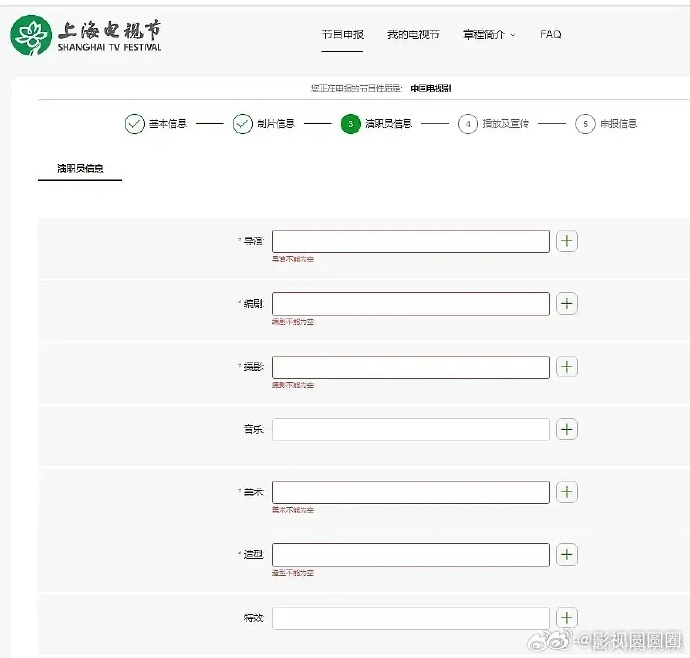Image resolution: width=690 pixels, height=658 pixels.
Task: Focus the 特效 input field
Action: [x=411, y=618]
